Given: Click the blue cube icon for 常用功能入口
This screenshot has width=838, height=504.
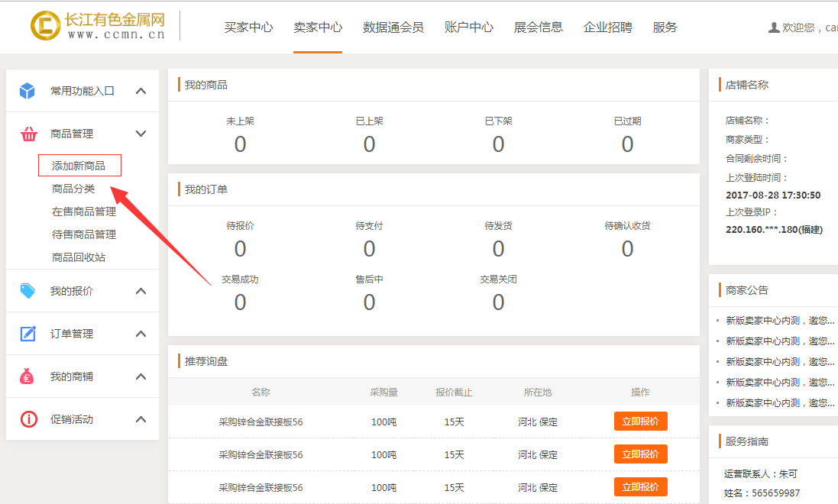Looking at the screenshot, I should pos(28,91).
